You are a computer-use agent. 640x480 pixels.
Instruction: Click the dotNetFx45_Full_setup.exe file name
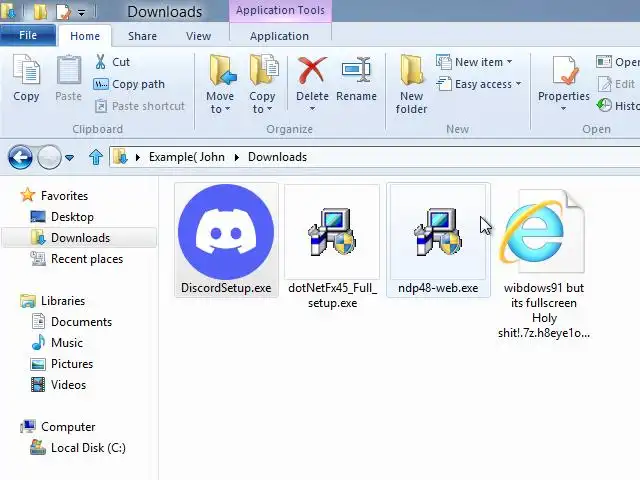332,296
